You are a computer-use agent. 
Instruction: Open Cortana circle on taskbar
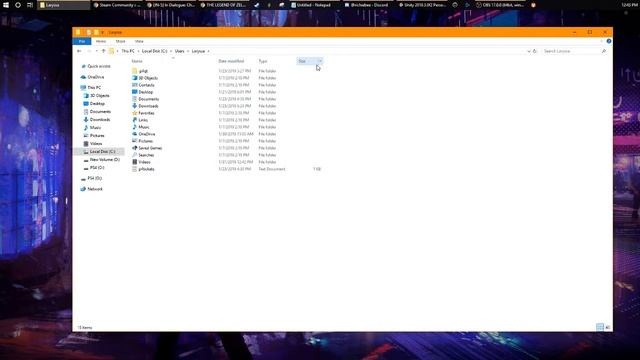[x=18, y=5]
